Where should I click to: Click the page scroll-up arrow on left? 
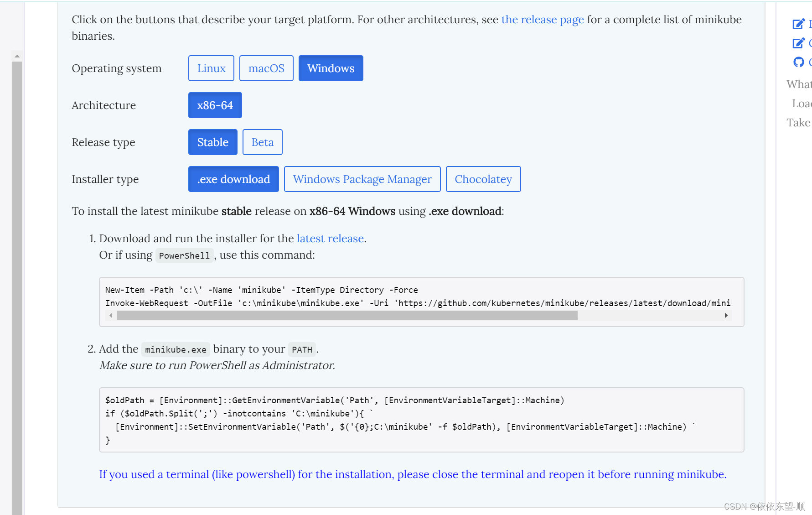17,56
